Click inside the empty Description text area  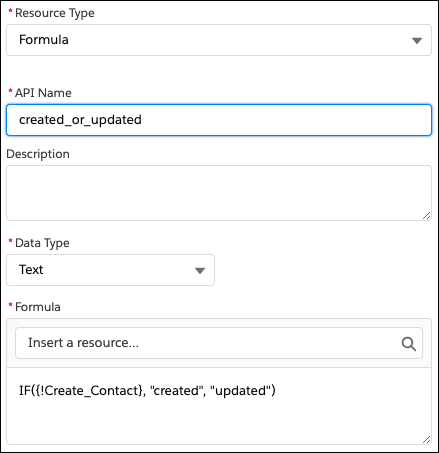pos(219,193)
